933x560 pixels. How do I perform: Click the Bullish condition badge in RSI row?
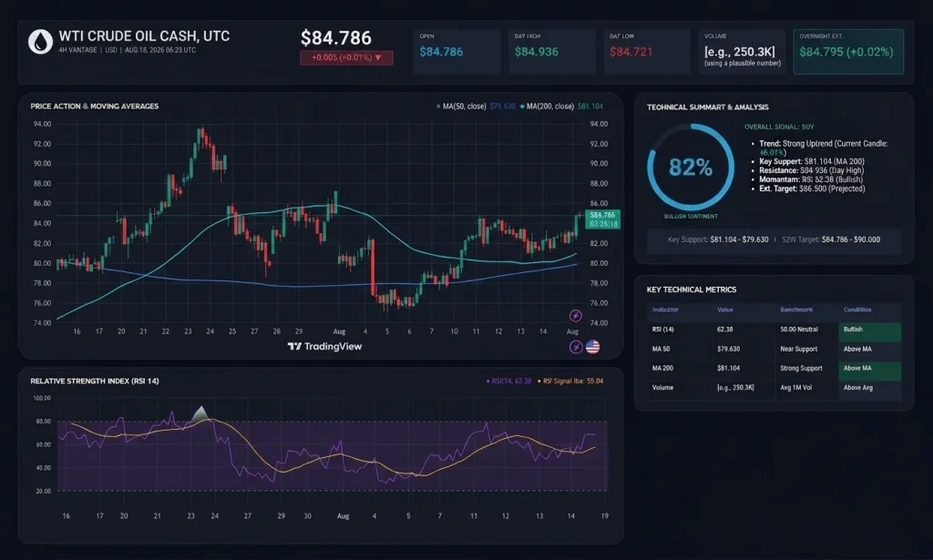point(870,331)
